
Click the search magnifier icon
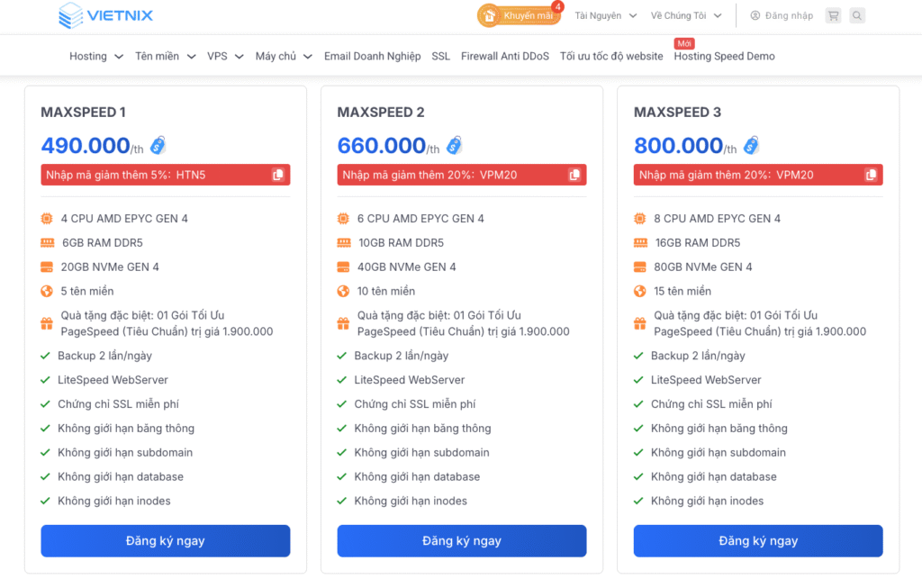[857, 15]
